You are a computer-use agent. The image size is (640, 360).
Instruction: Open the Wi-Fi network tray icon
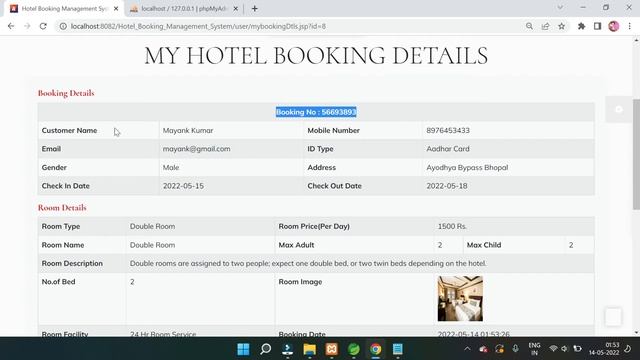(x=553, y=349)
